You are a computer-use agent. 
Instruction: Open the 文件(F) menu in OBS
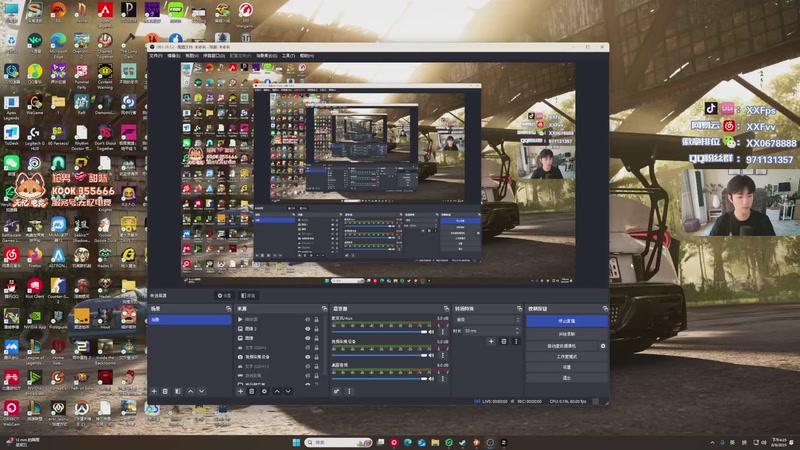coord(156,56)
